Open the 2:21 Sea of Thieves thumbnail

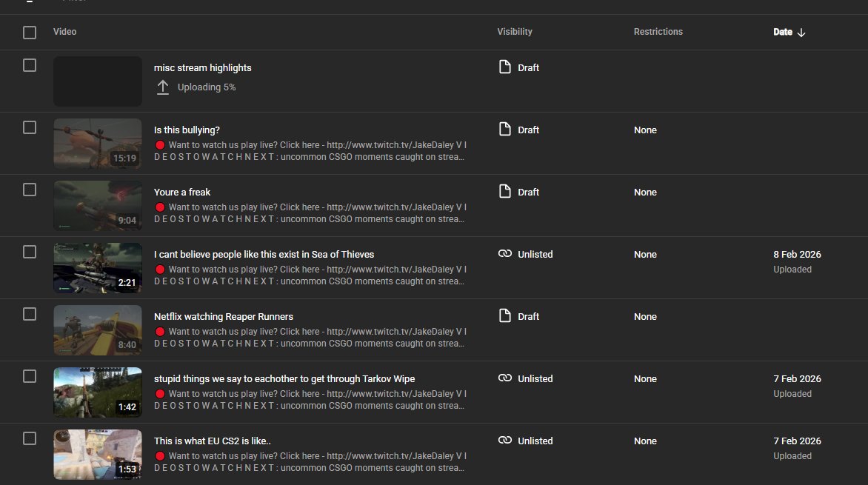pyautogui.click(x=98, y=268)
